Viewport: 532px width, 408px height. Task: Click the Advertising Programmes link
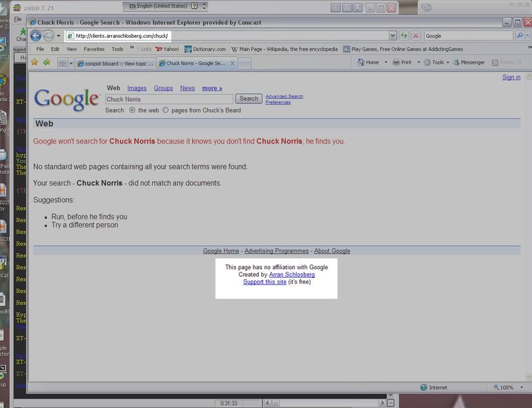277,251
